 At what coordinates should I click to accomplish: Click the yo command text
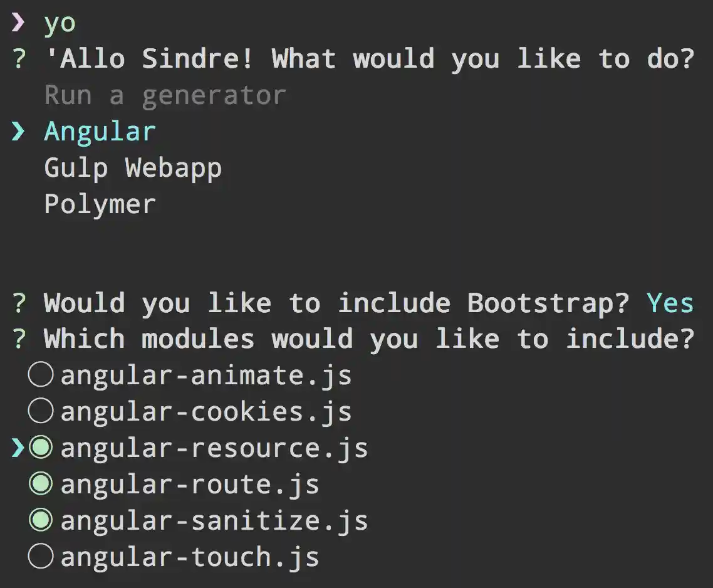pyautogui.click(x=60, y=24)
